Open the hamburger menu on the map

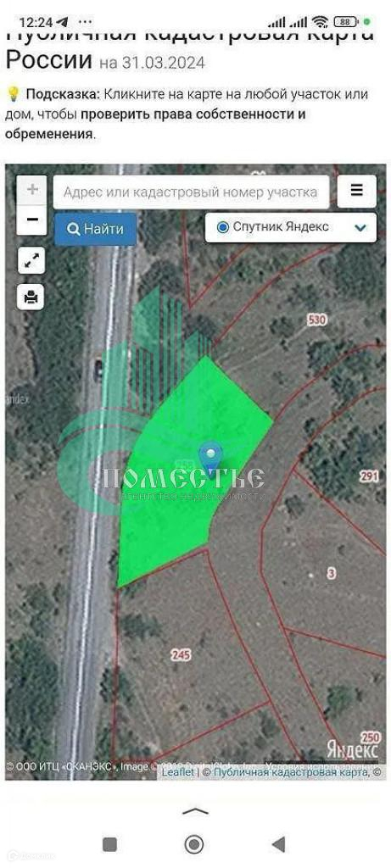[357, 191]
